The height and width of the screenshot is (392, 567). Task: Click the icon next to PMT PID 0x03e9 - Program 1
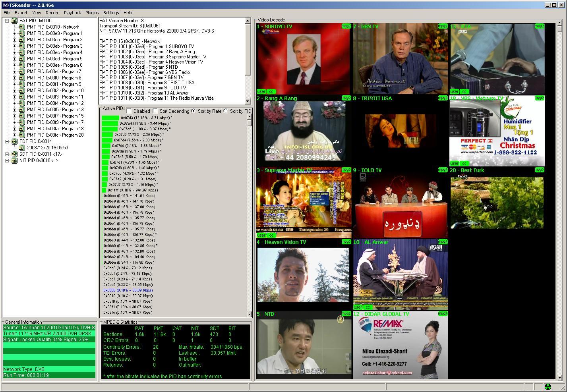tap(22, 33)
